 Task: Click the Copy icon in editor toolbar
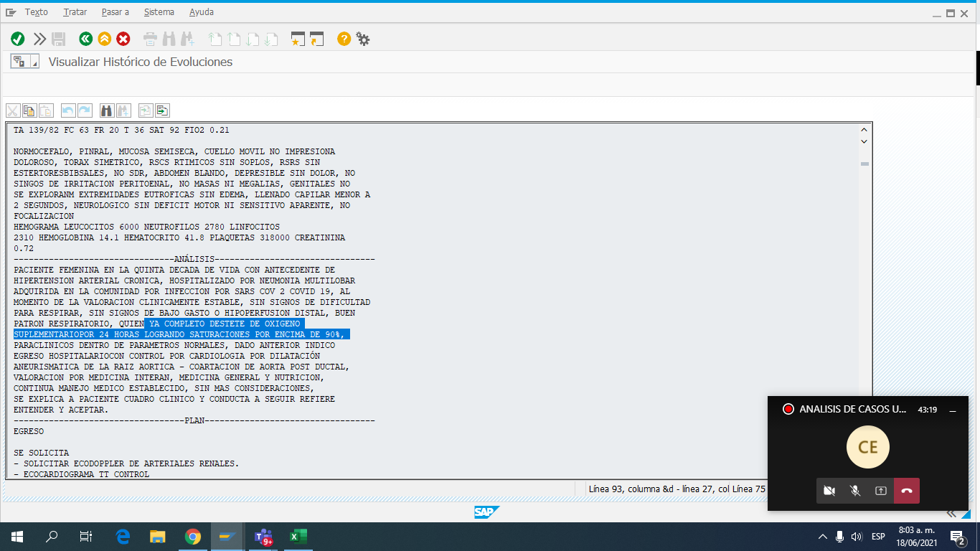coord(29,110)
